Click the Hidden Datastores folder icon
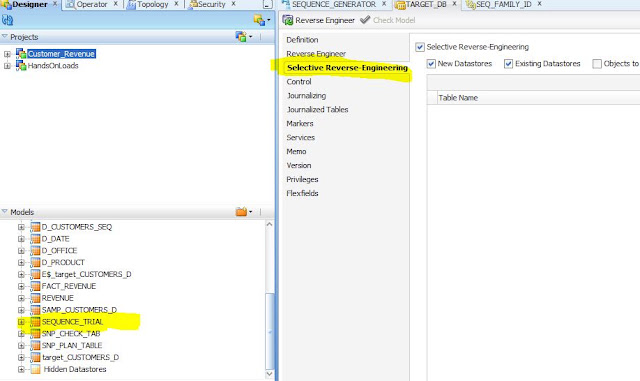The width and height of the screenshot is (640, 381). coord(36,369)
